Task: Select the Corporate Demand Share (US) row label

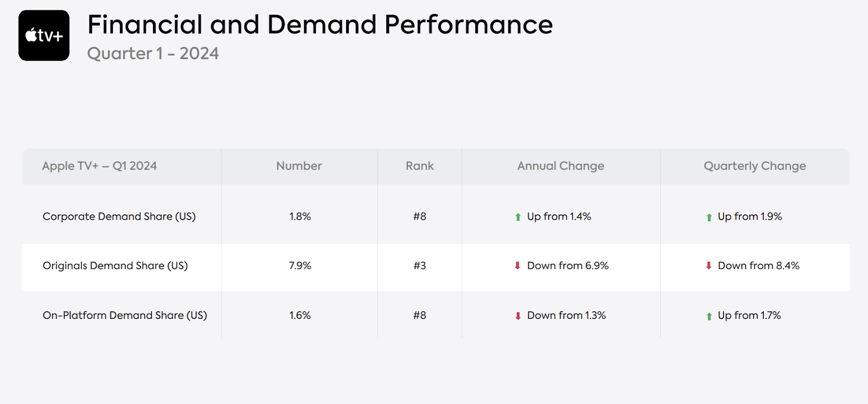Action: (119, 216)
